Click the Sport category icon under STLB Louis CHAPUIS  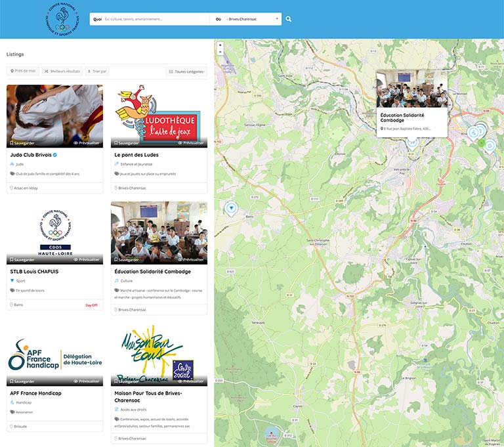12,281
